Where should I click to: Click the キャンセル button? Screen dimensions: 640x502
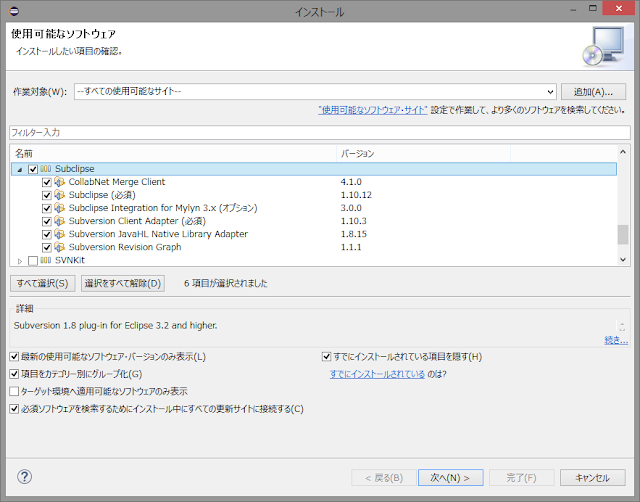[x=592, y=478]
